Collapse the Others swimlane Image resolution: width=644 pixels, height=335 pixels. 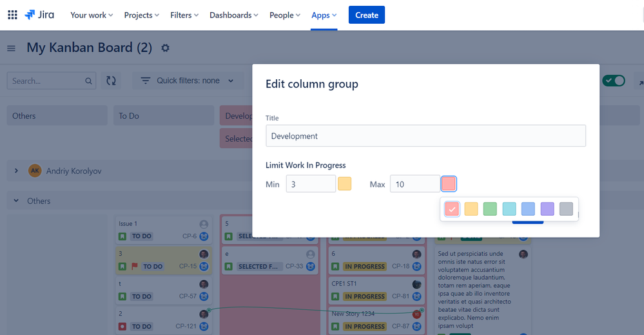(x=16, y=201)
